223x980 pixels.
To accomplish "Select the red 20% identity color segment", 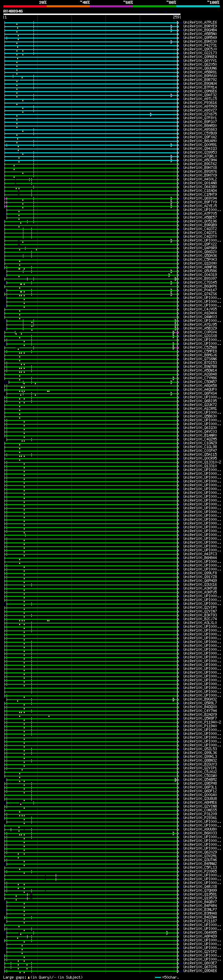I will [x=25, y=6].
